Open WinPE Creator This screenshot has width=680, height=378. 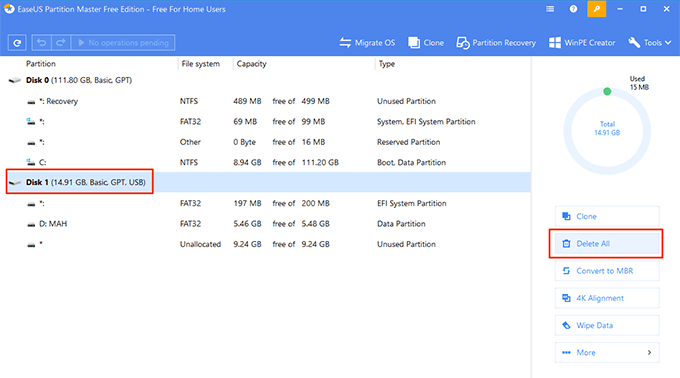tap(582, 42)
